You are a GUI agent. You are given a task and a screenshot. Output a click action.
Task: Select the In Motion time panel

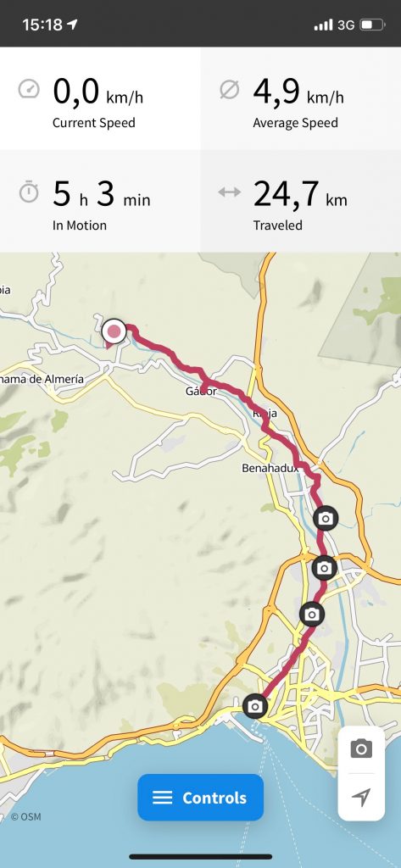click(100, 201)
